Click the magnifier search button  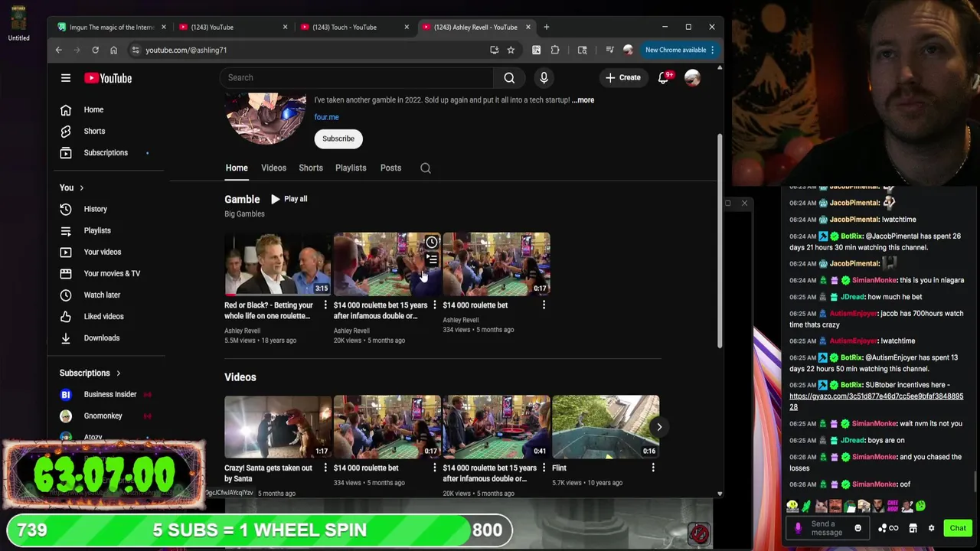click(509, 77)
